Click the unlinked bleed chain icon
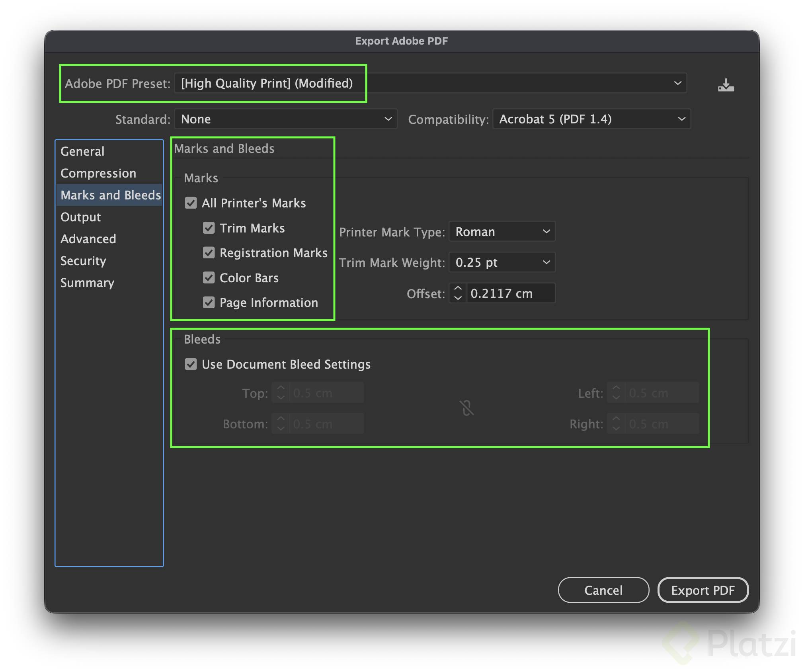Viewport: 804px width, 672px height. [x=466, y=408]
